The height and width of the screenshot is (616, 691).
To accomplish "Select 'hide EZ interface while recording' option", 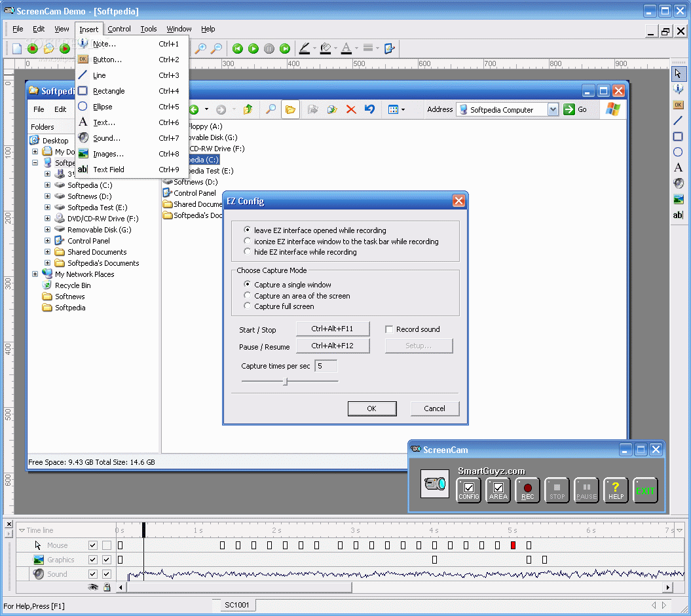I will tap(247, 251).
